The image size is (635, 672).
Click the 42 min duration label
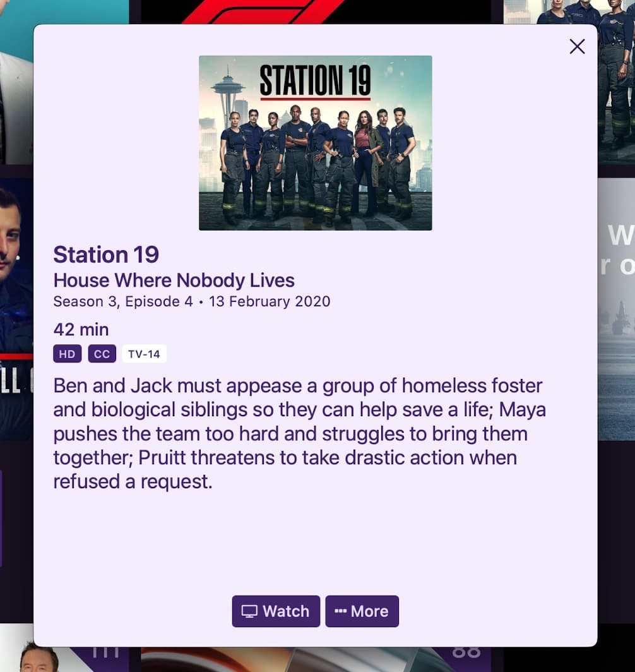[81, 330]
